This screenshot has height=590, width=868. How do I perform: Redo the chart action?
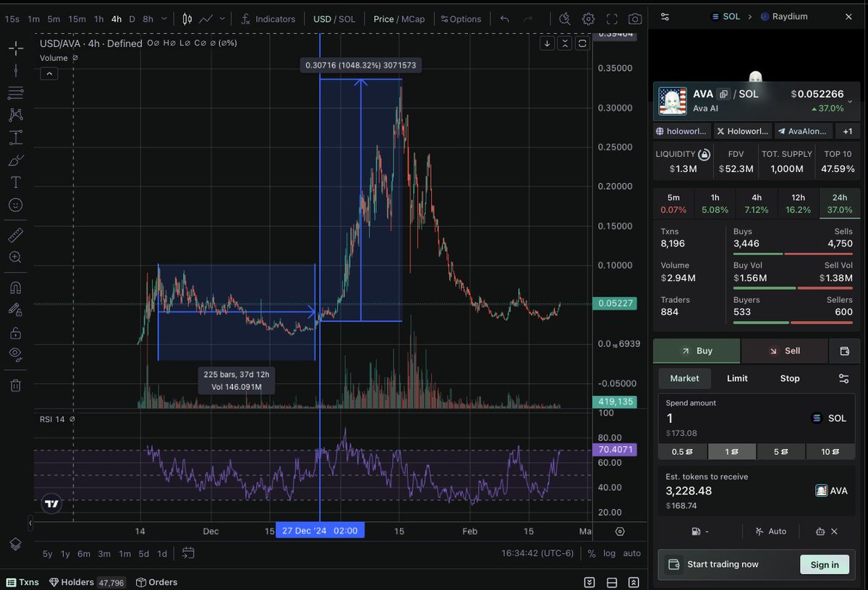point(528,19)
